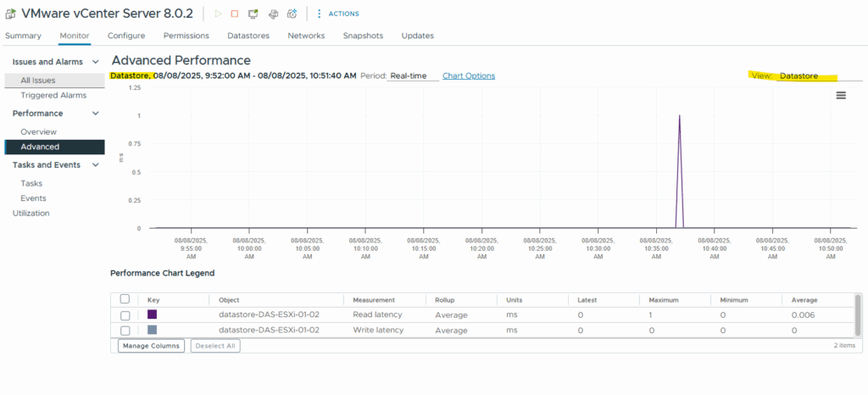Take a snapshot using the toolbar icon

(x=292, y=14)
